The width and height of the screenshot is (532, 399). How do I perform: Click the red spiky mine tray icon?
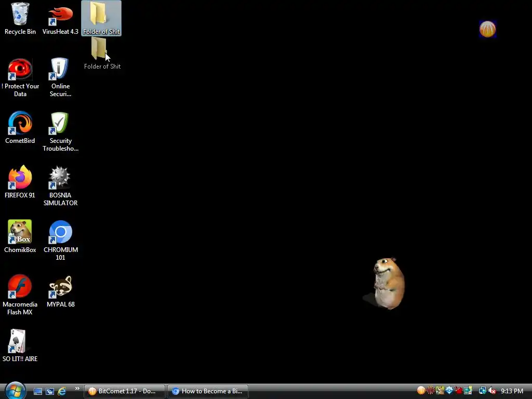(431, 391)
